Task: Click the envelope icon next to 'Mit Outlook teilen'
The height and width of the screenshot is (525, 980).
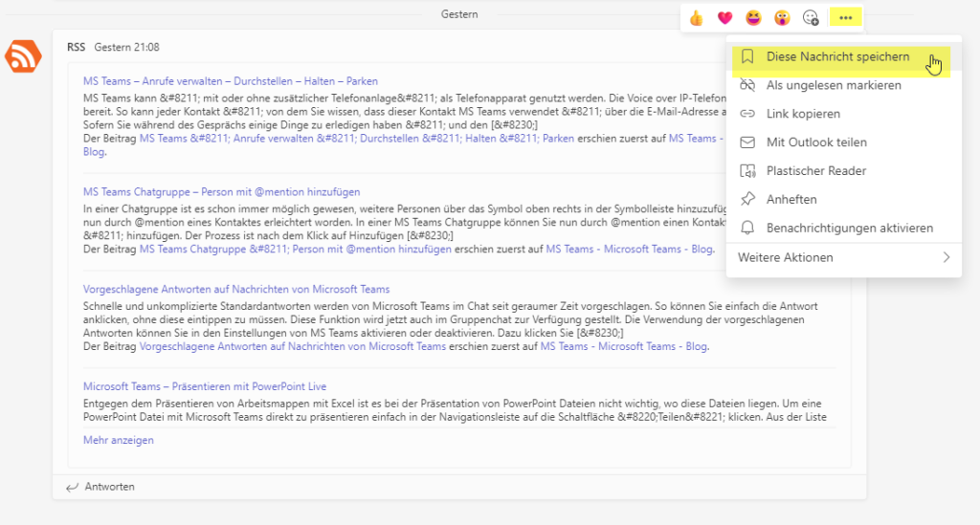Action: 747,142
